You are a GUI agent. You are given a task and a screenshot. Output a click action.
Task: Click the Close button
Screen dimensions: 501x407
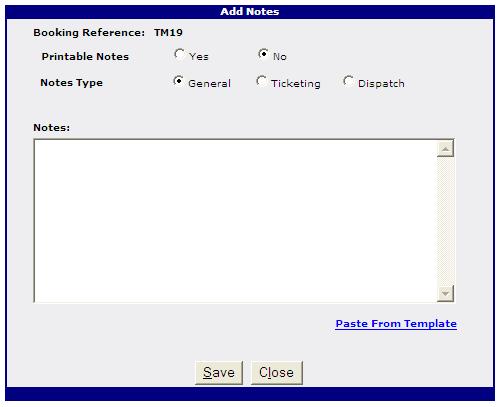coord(277,373)
